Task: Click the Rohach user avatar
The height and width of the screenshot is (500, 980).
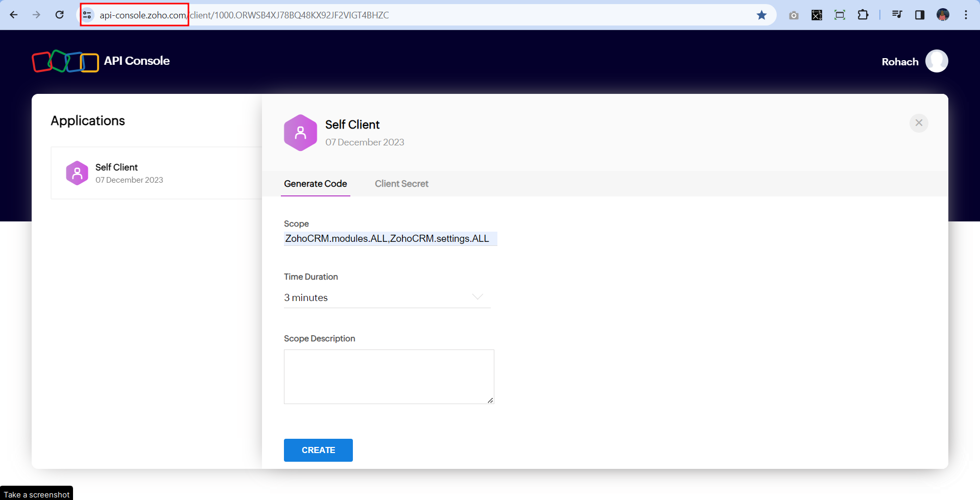Action: coord(937,61)
